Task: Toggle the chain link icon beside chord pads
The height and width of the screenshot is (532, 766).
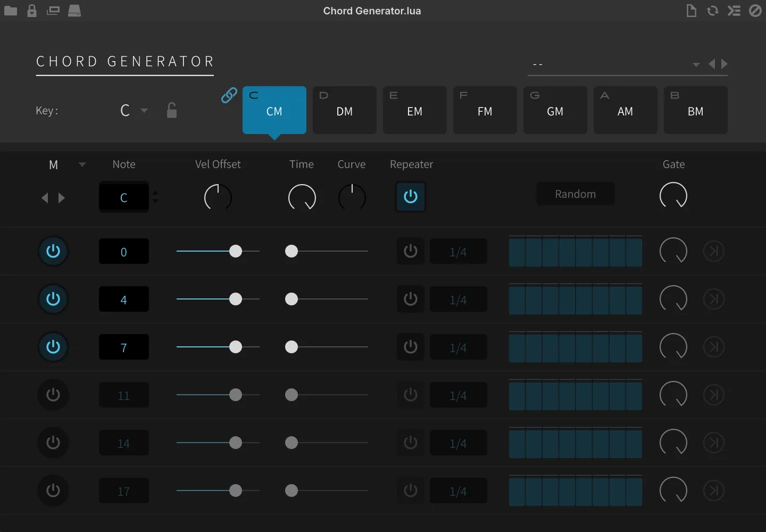Action: (229, 95)
